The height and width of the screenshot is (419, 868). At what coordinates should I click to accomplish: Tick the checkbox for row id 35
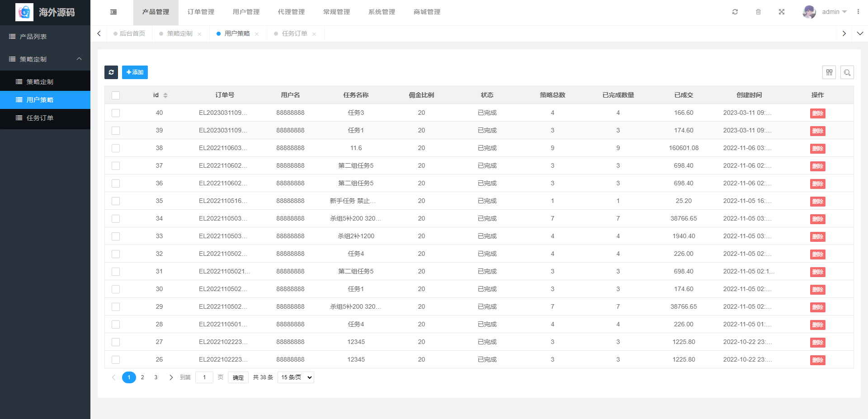[x=116, y=201]
